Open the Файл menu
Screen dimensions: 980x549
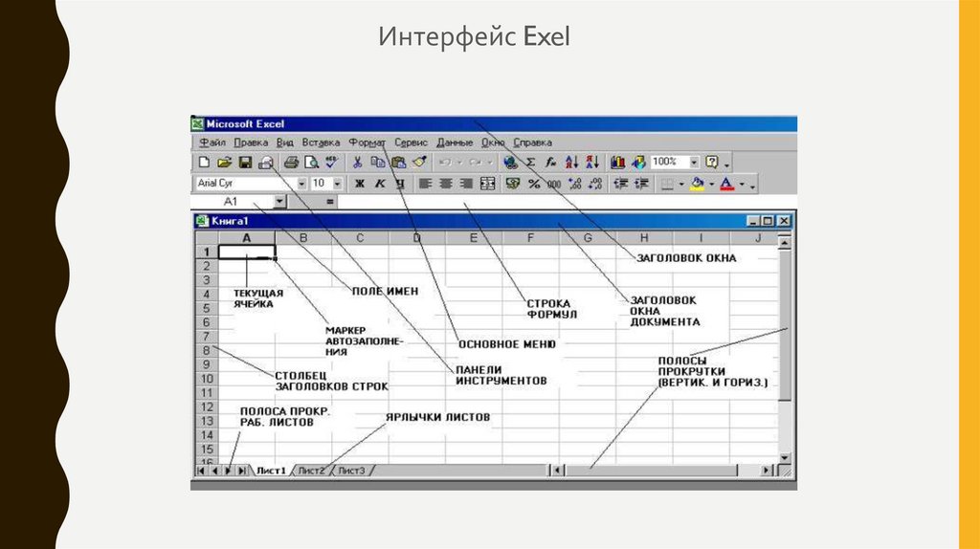tap(212, 143)
